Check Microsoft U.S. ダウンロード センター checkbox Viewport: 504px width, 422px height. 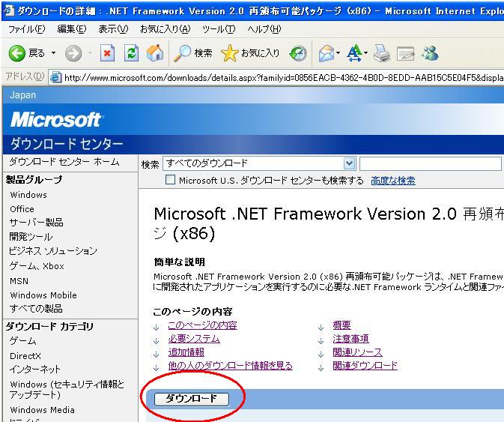[x=170, y=179]
